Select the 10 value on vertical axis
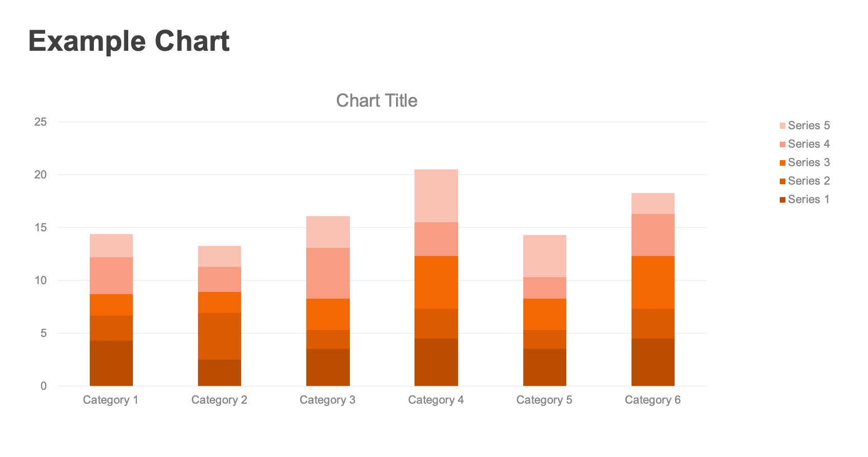This screenshot has height=457, width=868. (x=41, y=281)
